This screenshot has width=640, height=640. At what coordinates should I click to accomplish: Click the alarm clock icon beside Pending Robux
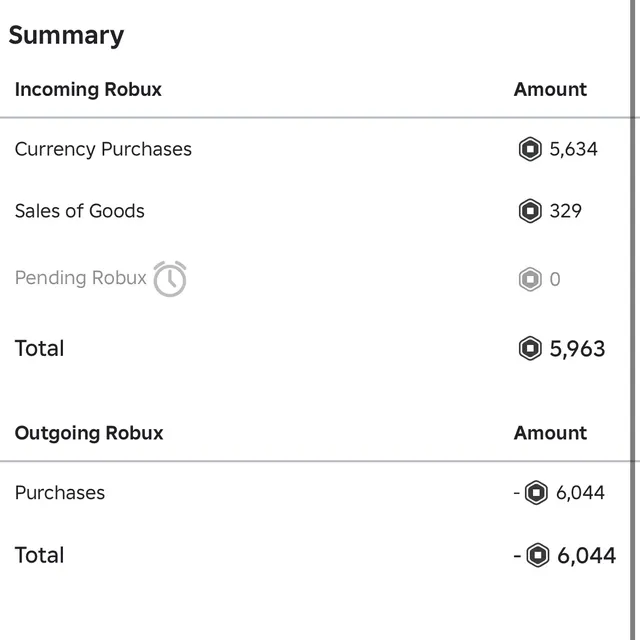170,279
